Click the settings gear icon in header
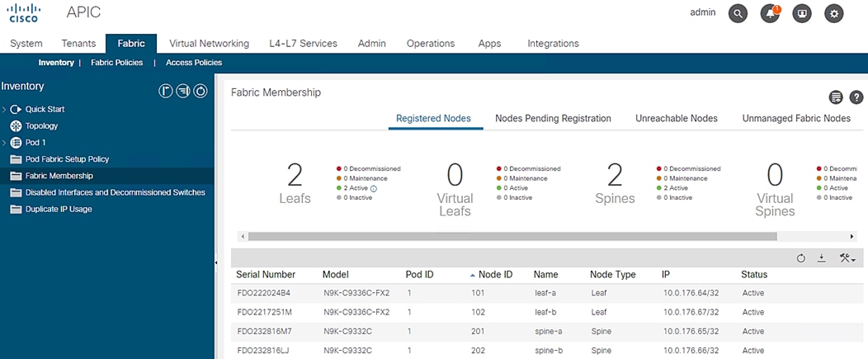 tap(835, 13)
